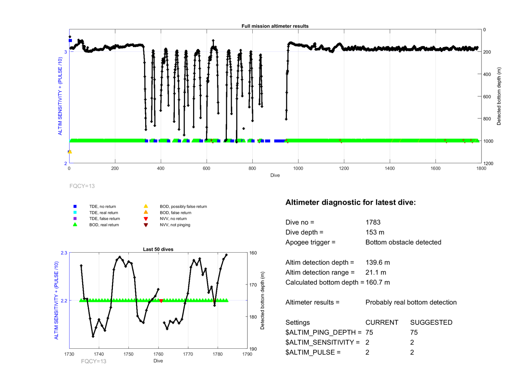Click the blue square TDE no return legend marker

tap(75, 207)
